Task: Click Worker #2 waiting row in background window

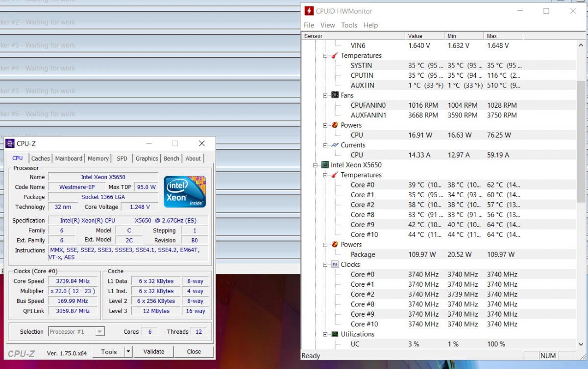Action: coord(149,22)
